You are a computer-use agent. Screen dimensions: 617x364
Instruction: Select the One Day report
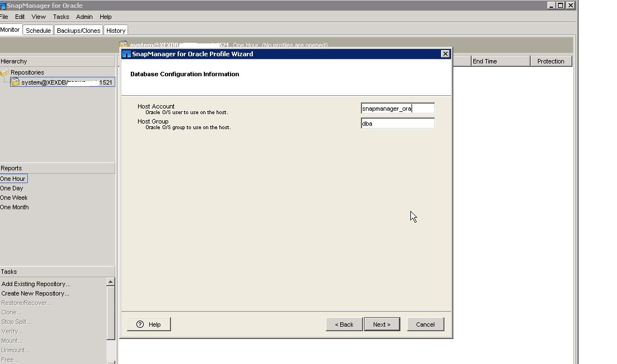click(x=12, y=188)
